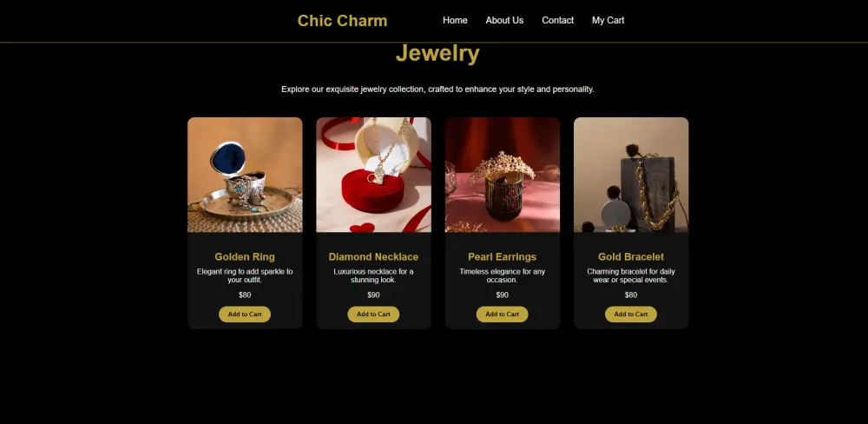The width and height of the screenshot is (868, 424).
Task: Click the Gold Bracelet description text
Action: [631, 275]
